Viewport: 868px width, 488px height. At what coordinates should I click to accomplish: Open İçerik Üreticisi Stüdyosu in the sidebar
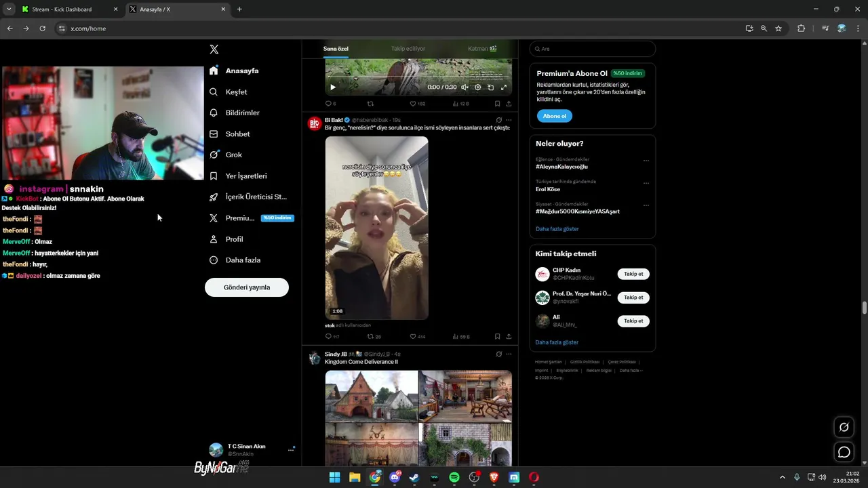(x=248, y=197)
